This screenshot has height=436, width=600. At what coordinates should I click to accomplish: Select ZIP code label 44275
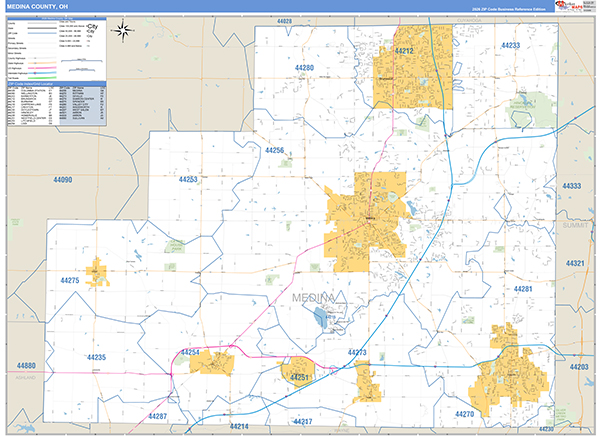70,280
